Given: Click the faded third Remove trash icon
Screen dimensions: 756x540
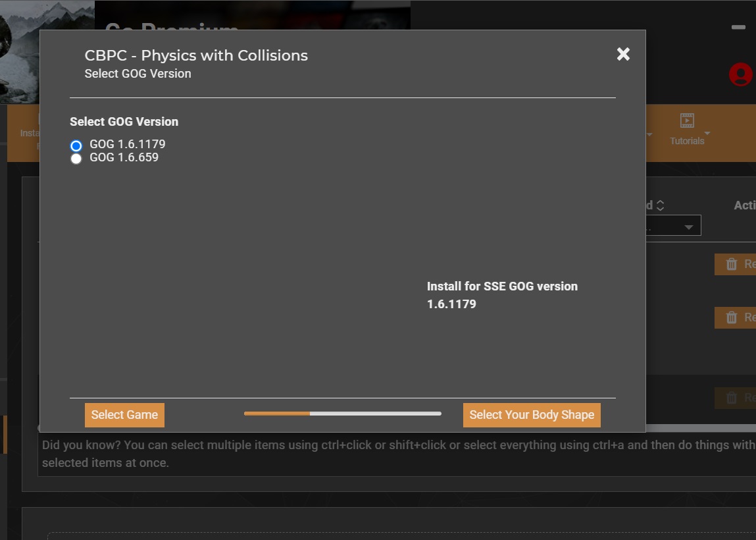Looking at the screenshot, I should pos(732,397).
